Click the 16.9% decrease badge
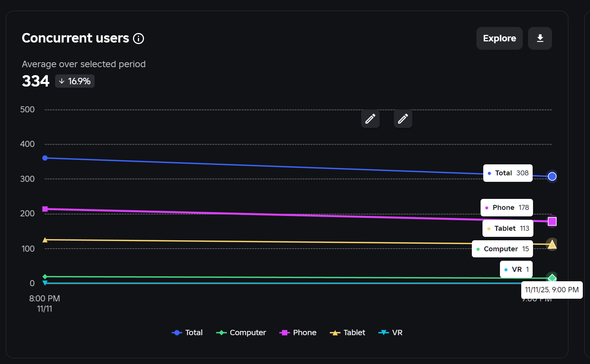 click(x=75, y=81)
